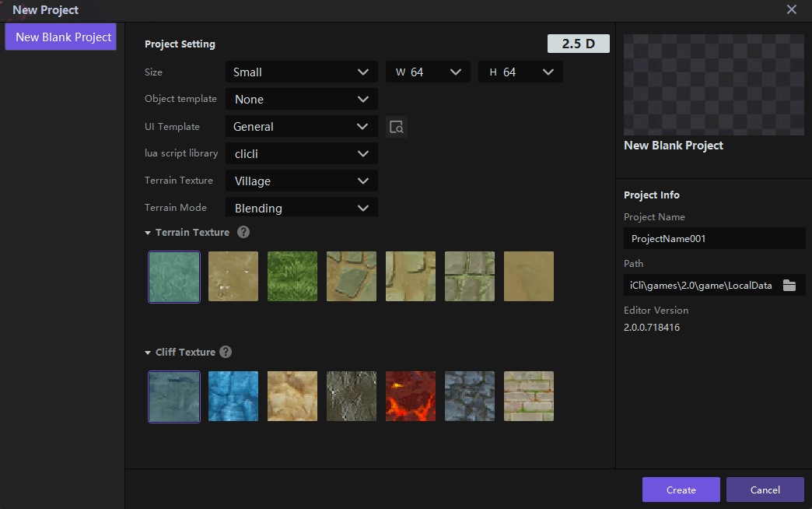The height and width of the screenshot is (509, 812).
Task: Expand the Terrain Mode Blending dropdown
Action: [x=301, y=208]
